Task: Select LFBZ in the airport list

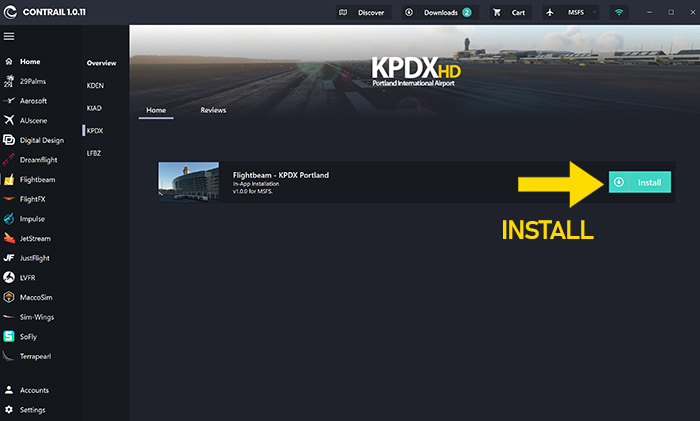Action: (x=94, y=153)
